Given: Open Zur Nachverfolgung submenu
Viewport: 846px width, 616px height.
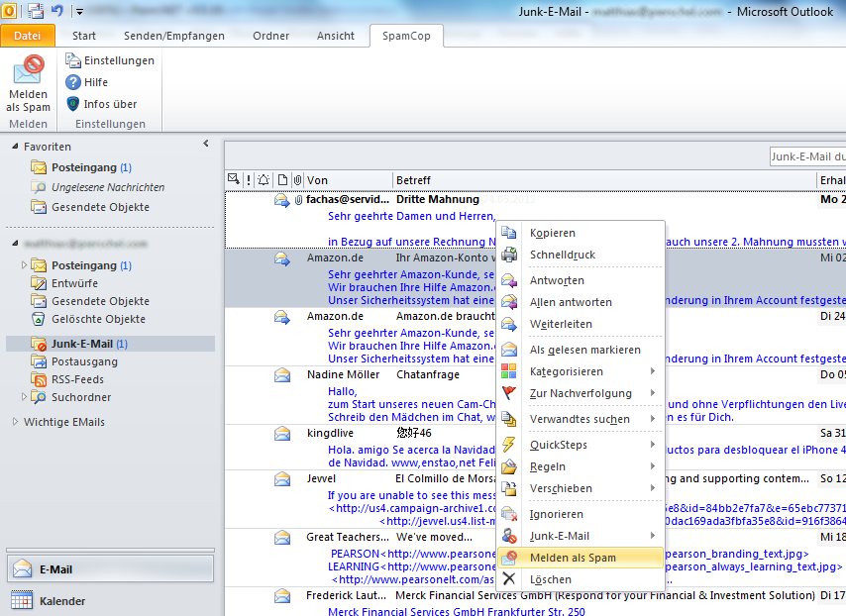Looking at the screenshot, I should [580, 393].
